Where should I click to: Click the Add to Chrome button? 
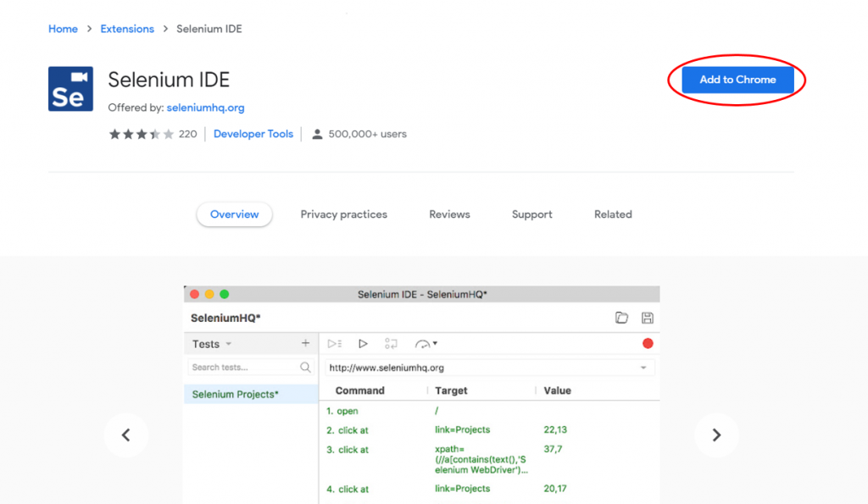coord(737,80)
